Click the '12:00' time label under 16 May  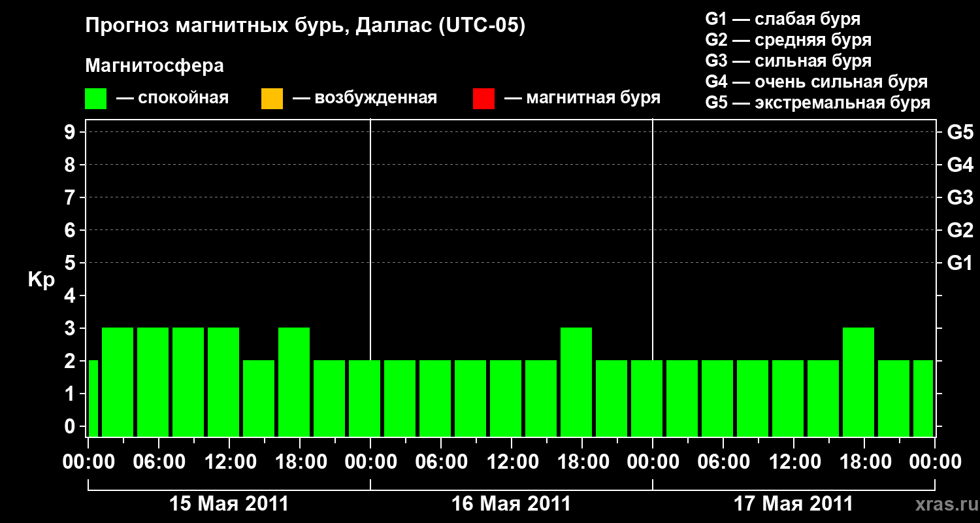[513, 462]
